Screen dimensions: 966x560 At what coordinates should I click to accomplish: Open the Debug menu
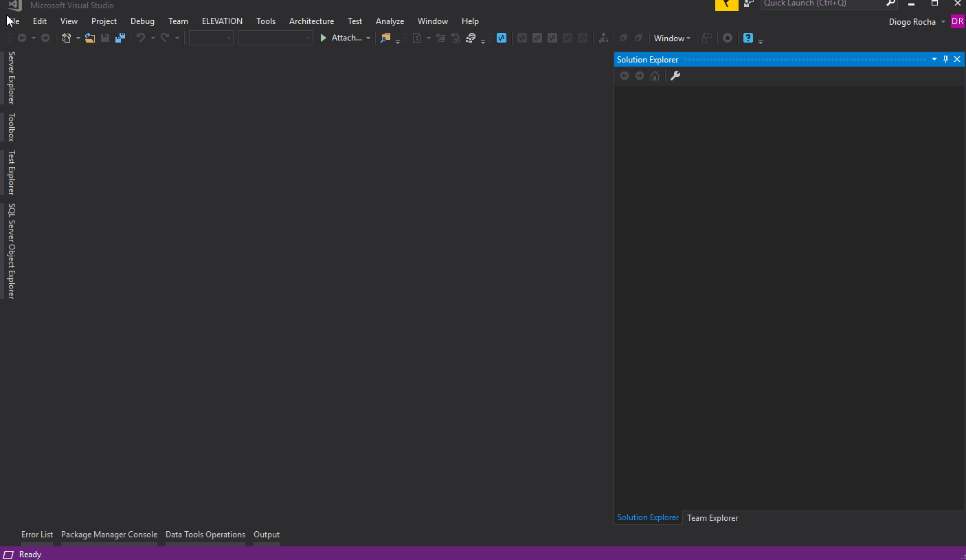pyautogui.click(x=142, y=21)
